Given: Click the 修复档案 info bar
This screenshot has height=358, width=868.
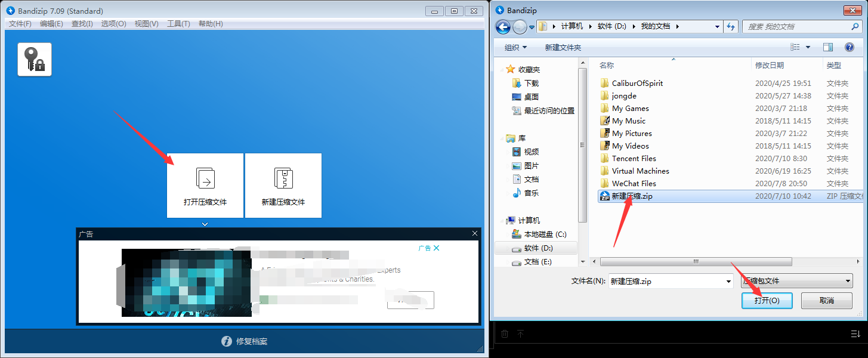Looking at the screenshot, I should (245, 341).
